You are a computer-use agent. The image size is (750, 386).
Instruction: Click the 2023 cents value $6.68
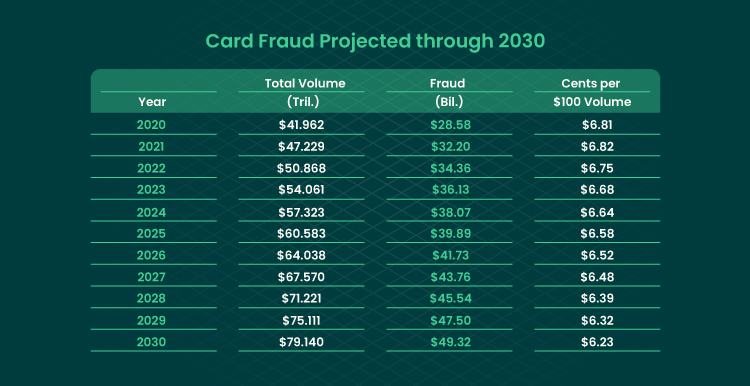[x=597, y=190]
